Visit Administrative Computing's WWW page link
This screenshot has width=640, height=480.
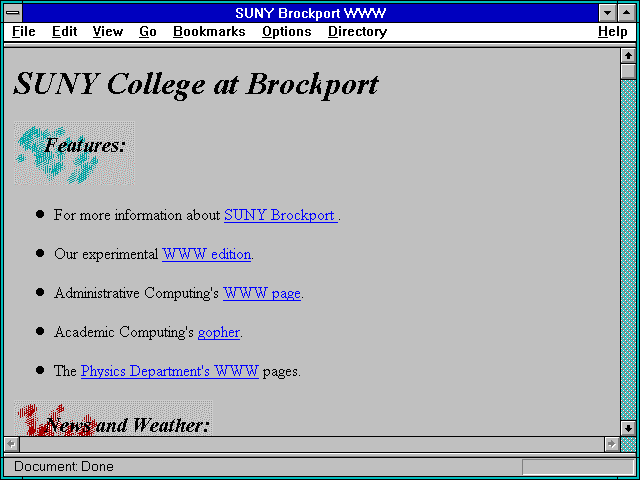pos(262,293)
